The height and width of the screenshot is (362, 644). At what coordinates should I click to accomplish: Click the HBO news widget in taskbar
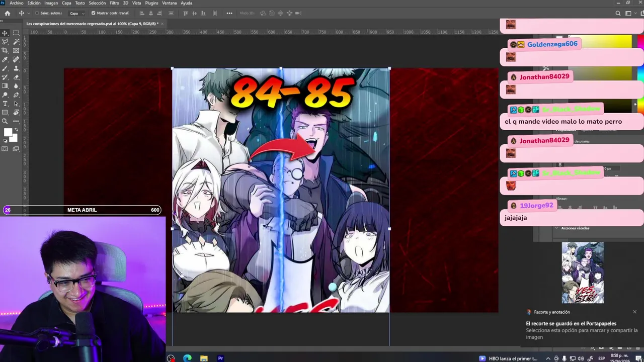click(x=508, y=358)
